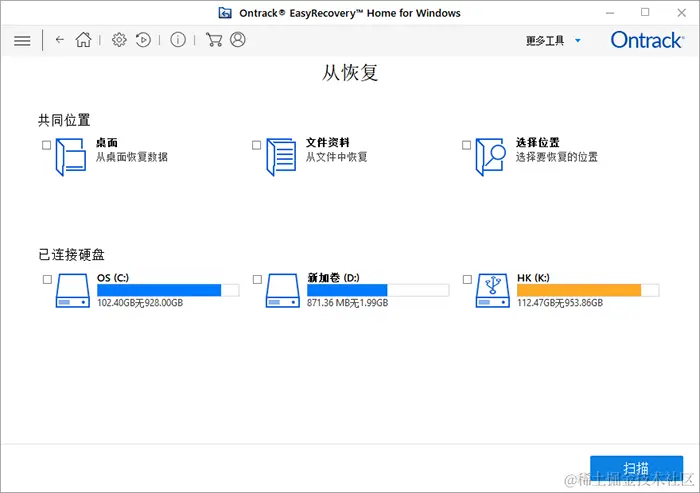Click the 从桌面恢复数据 description
The height and width of the screenshot is (493, 700).
point(132,157)
